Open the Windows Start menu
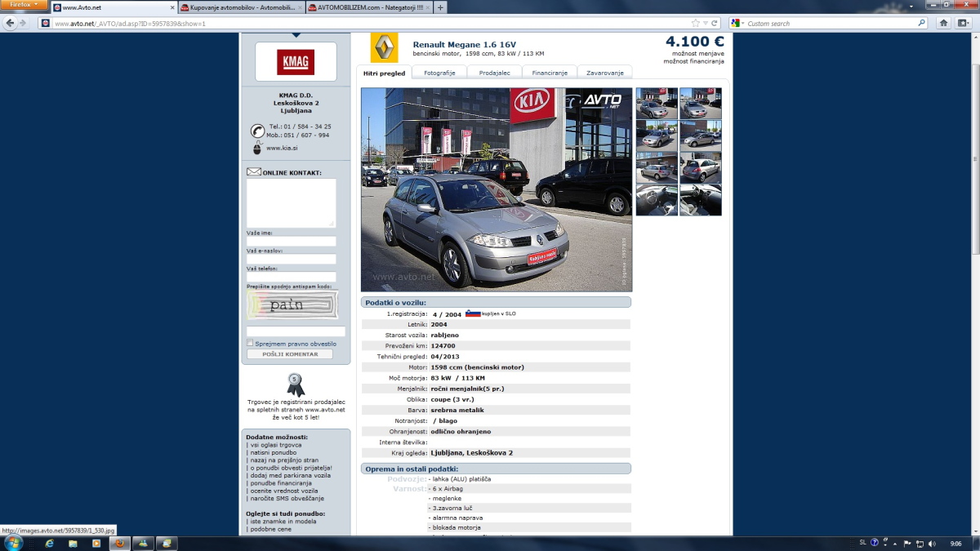 [14, 543]
